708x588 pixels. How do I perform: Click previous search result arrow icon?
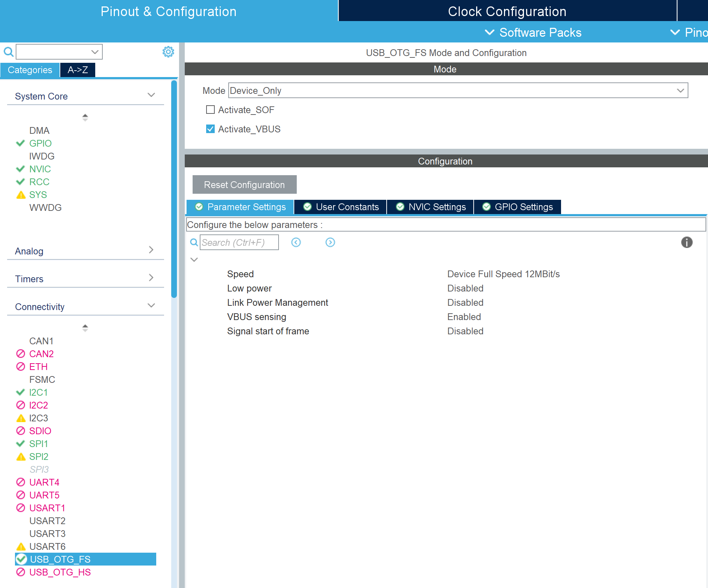coord(296,243)
